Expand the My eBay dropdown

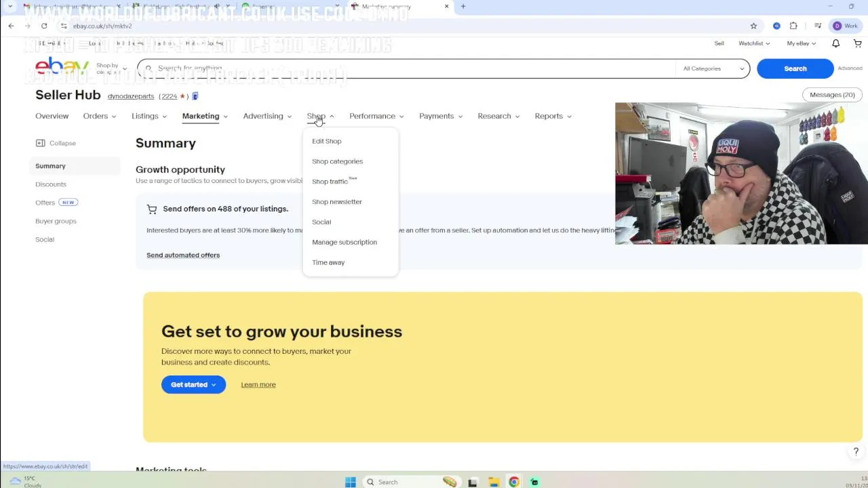pyautogui.click(x=801, y=43)
